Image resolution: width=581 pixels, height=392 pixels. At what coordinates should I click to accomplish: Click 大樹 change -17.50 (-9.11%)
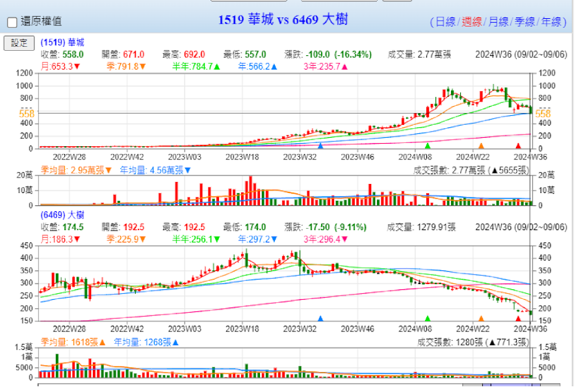(336, 227)
